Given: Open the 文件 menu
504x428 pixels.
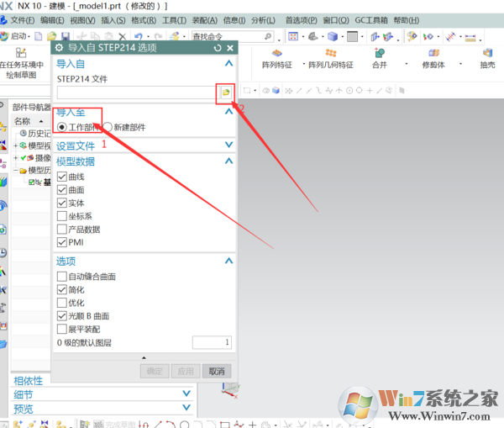Looking at the screenshot, I should (x=22, y=19).
